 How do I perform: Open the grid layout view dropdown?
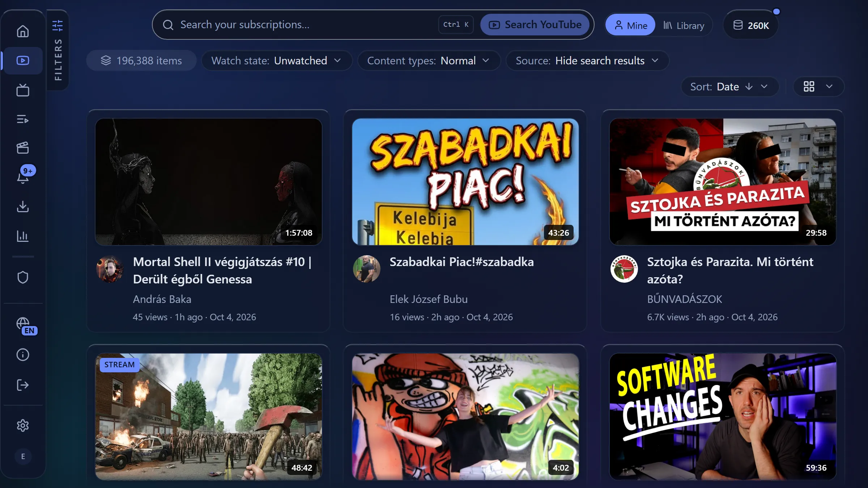[x=818, y=87]
